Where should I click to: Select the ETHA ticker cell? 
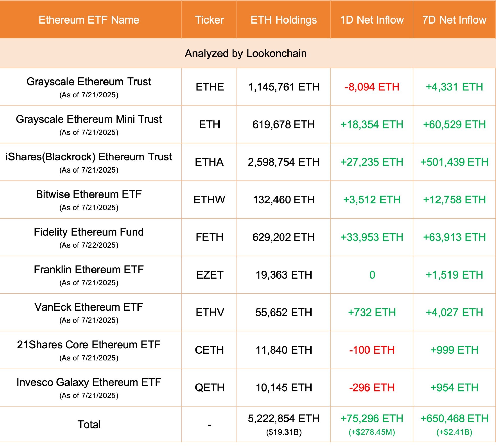209,162
